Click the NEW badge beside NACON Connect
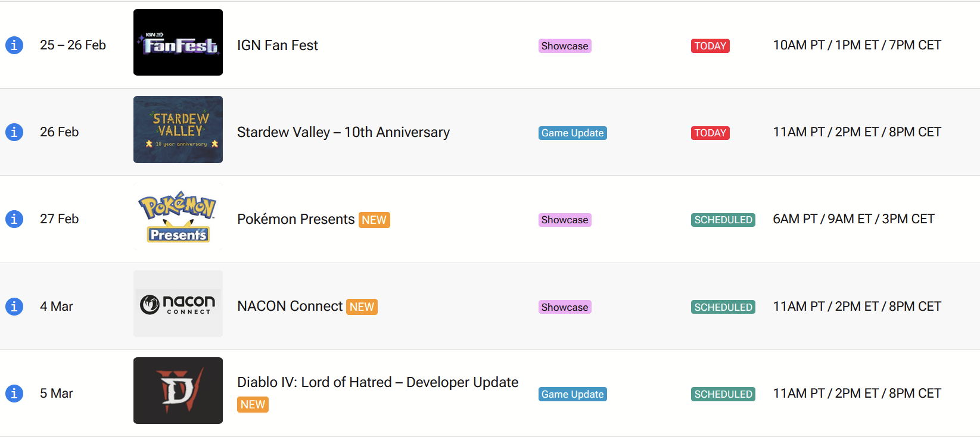The height and width of the screenshot is (437, 980). [x=362, y=307]
